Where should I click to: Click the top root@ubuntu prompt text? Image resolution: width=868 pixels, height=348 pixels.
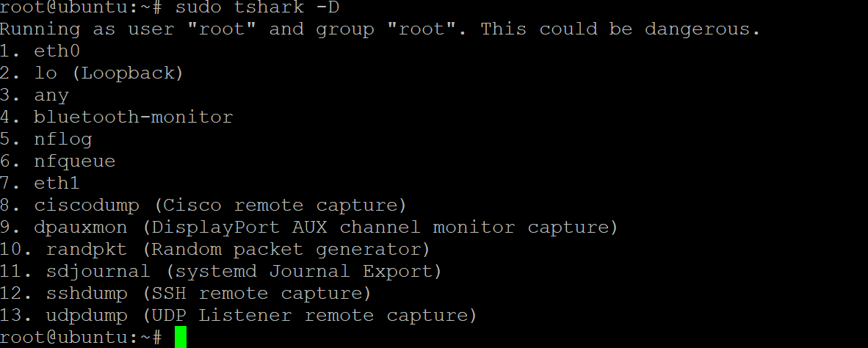coord(81,8)
